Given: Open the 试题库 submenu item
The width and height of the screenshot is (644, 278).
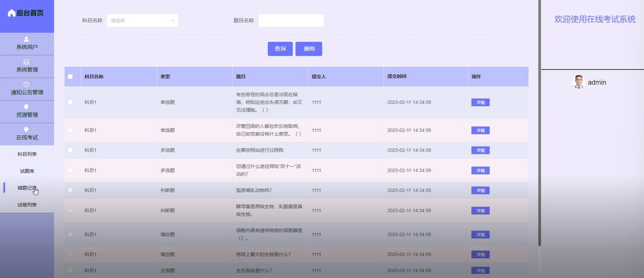Looking at the screenshot, I should click(27, 171).
